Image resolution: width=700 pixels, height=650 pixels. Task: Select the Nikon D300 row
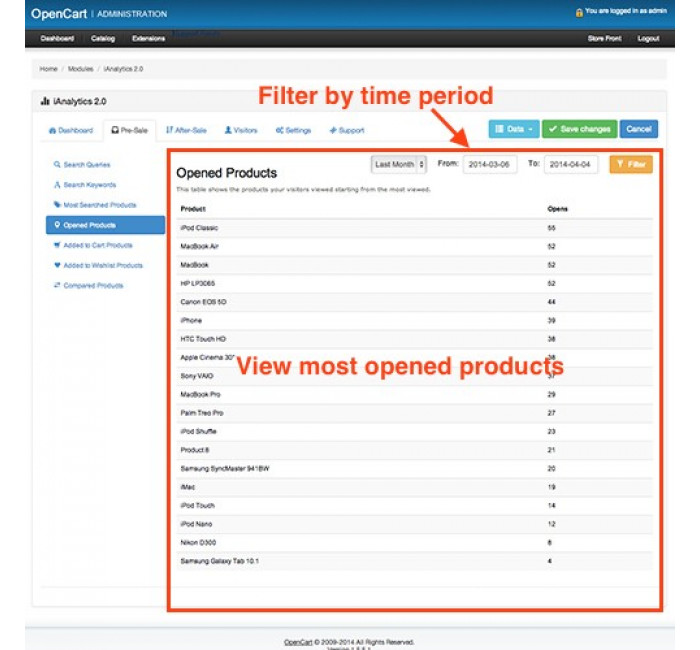414,543
